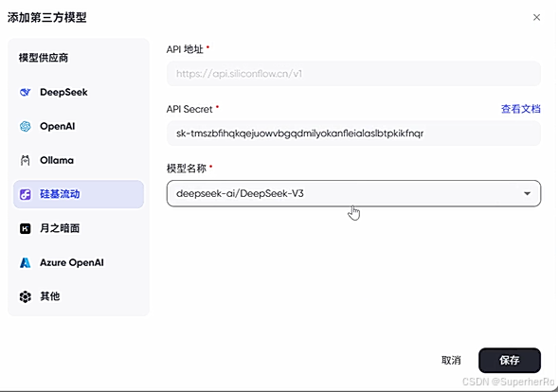Click the 月之暗面 black K icon
The height and width of the screenshot is (392, 558).
pos(26,228)
